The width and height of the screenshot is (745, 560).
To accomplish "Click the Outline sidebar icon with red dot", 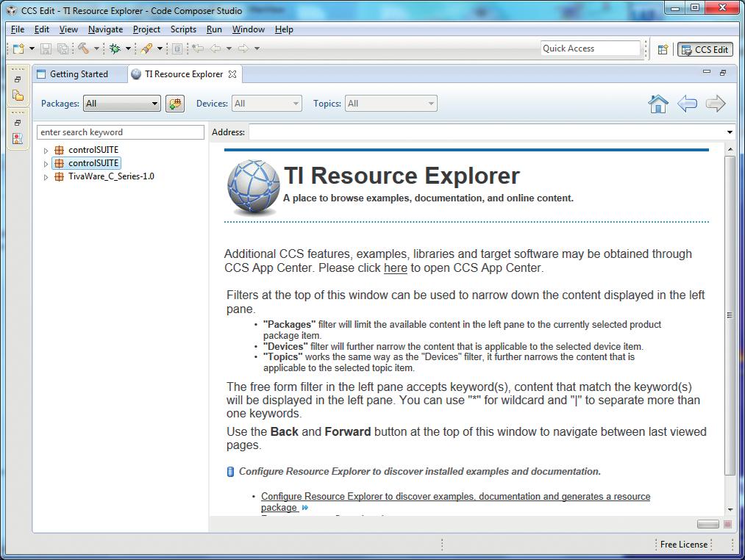I will tap(18, 138).
